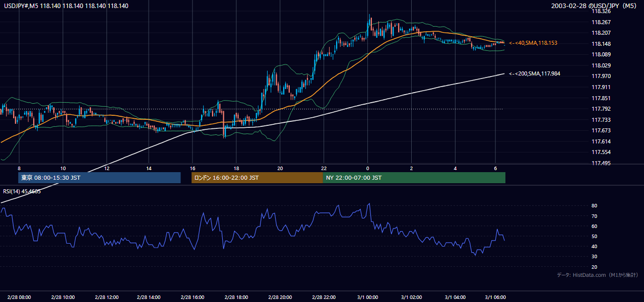The width and height of the screenshot is (644, 302).
Task: Click hour tick 14 on the chart axis
Action: click(149, 168)
